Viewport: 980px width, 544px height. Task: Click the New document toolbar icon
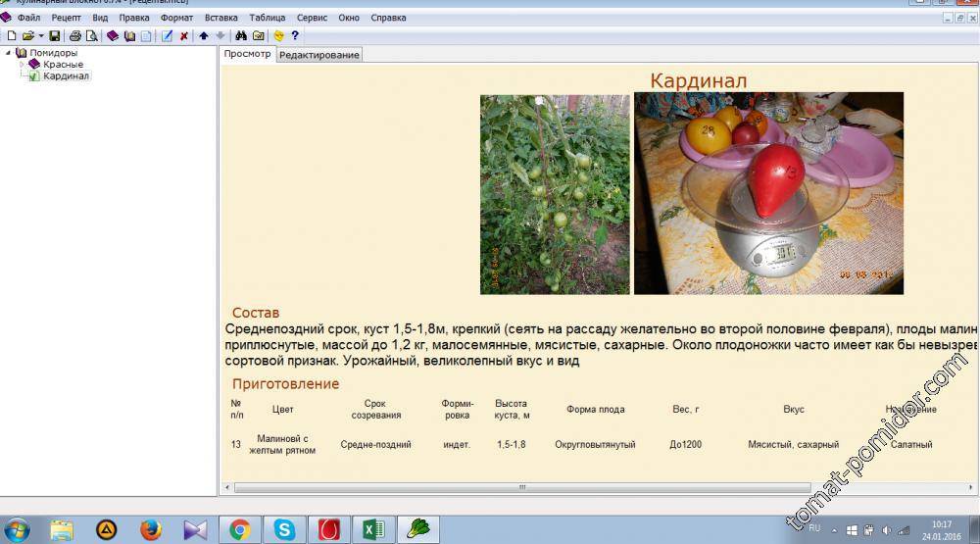coord(12,36)
